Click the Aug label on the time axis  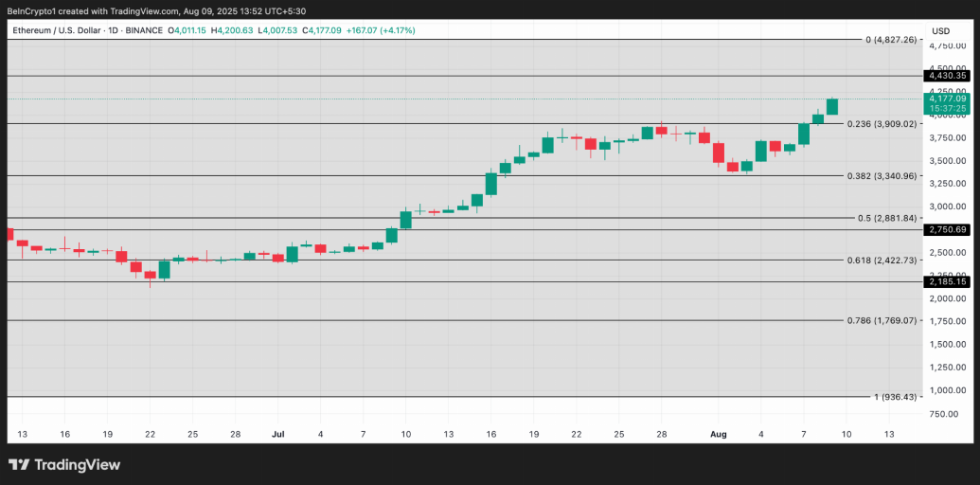[718, 433]
